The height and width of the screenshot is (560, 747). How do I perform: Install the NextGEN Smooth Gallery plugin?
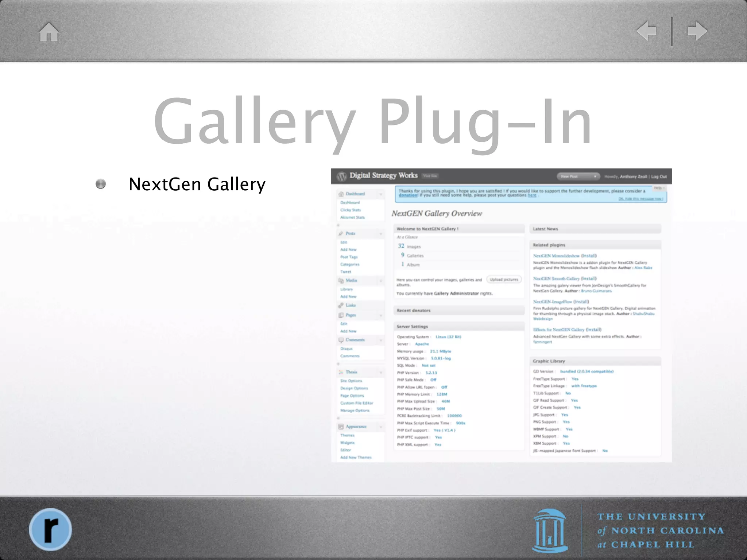(x=589, y=279)
